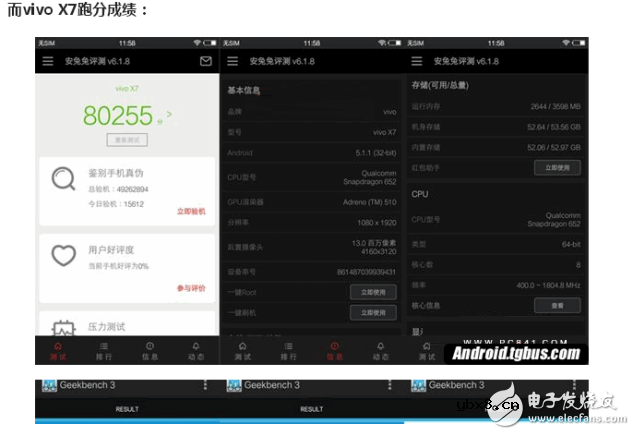
Task: Open hamburger menu on the 存储 screen
Action: [x=417, y=61]
